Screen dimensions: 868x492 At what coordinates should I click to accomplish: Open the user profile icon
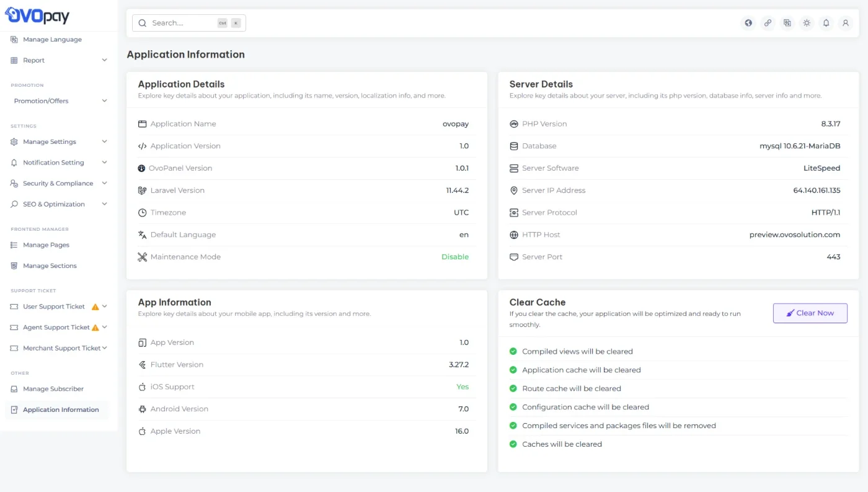click(x=845, y=23)
